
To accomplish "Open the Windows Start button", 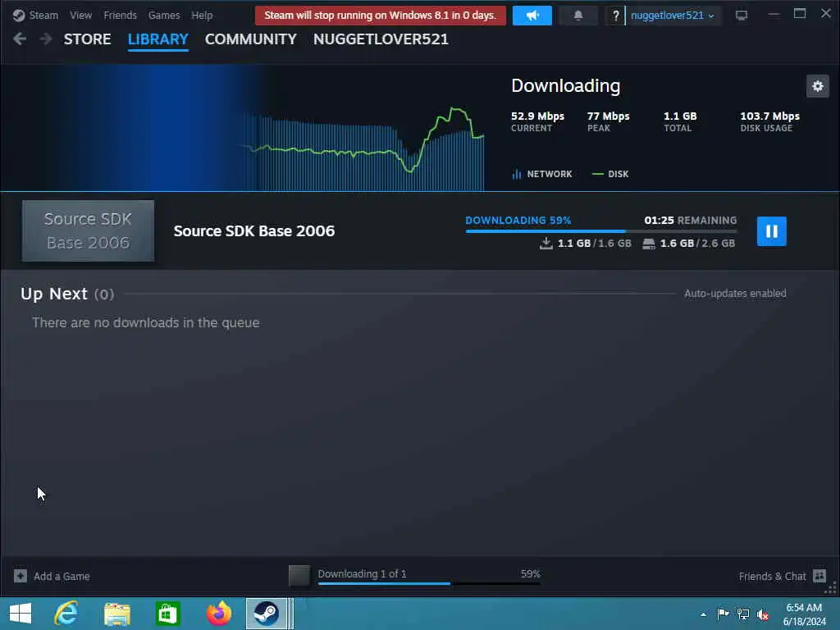I will tap(21, 614).
